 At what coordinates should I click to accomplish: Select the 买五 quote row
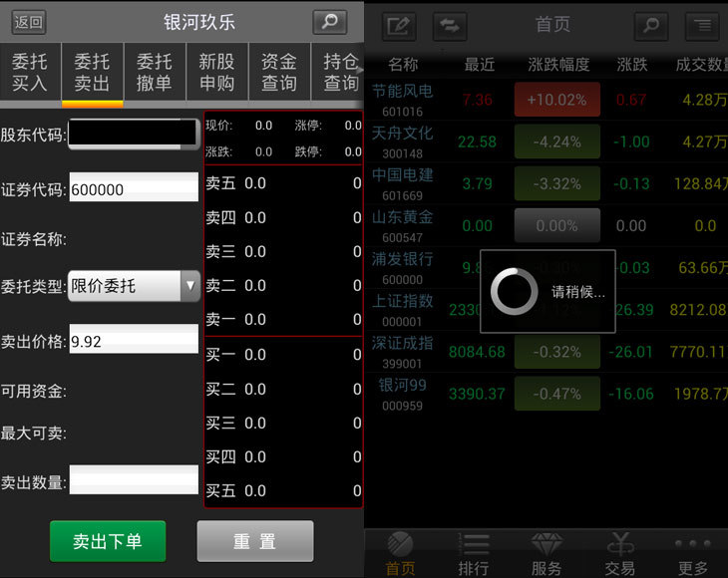[x=283, y=490]
